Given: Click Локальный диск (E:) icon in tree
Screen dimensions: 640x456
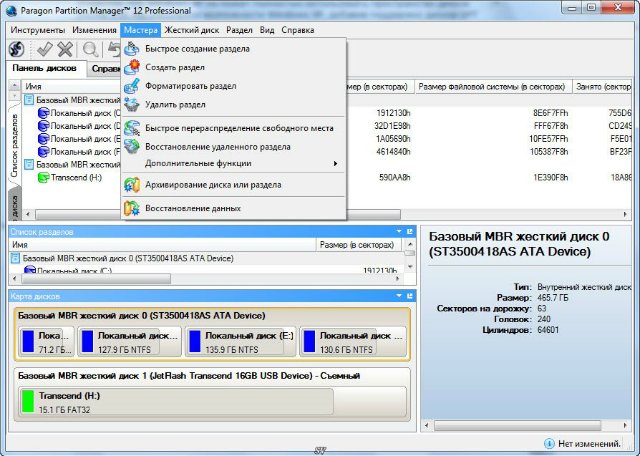Looking at the screenshot, I should click(43, 139).
